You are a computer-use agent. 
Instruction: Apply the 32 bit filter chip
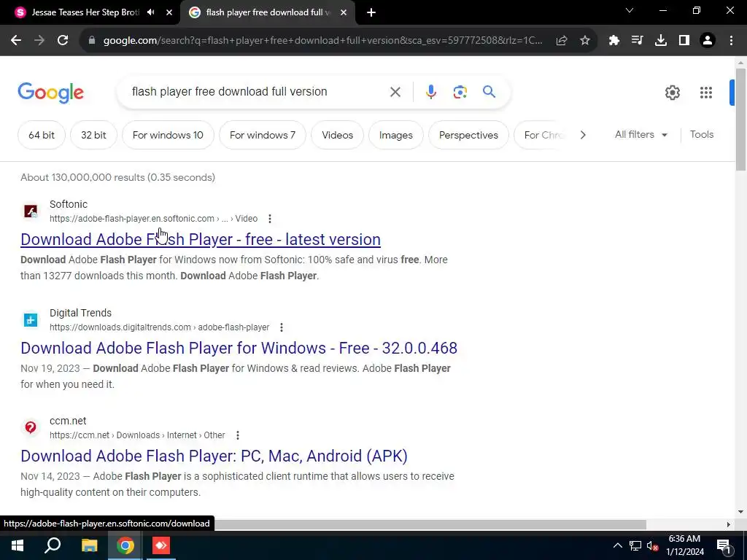93,135
